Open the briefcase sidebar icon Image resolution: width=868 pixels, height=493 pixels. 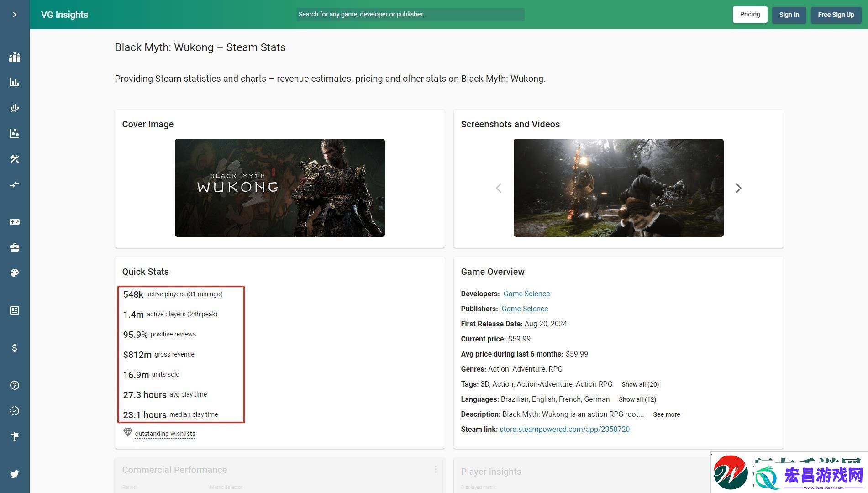(x=15, y=247)
